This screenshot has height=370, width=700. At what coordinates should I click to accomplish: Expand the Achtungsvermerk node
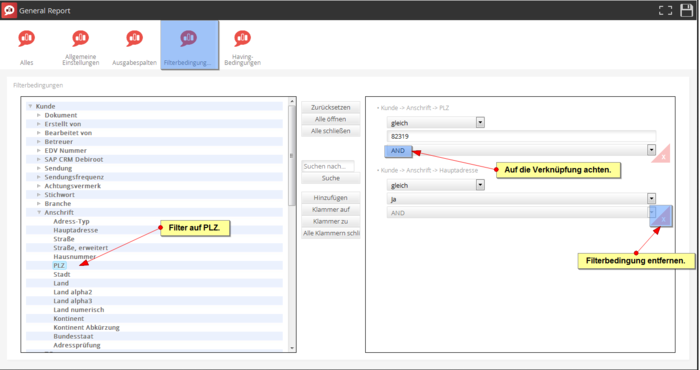coord(39,186)
